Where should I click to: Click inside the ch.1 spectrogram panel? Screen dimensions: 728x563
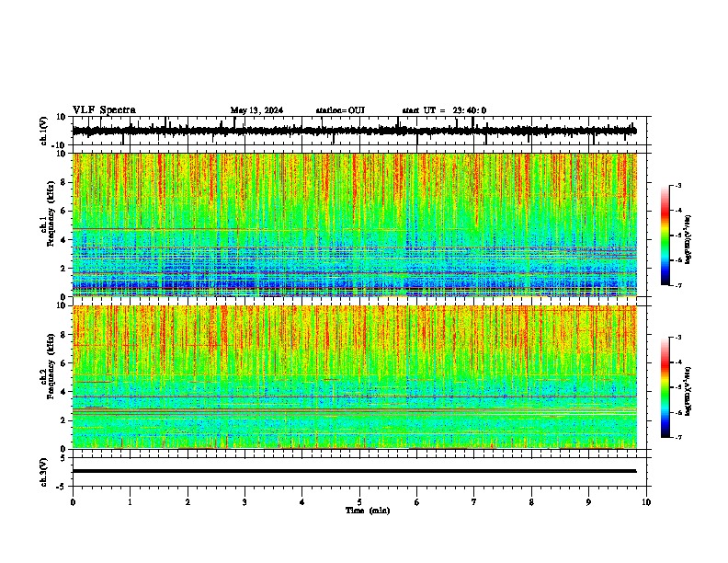click(354, 224)
